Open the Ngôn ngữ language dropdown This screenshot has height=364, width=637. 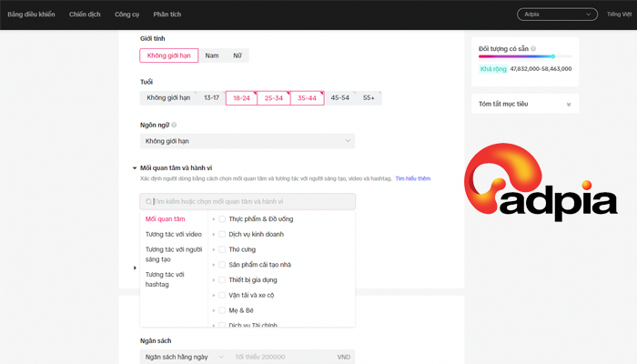[248, 141]
